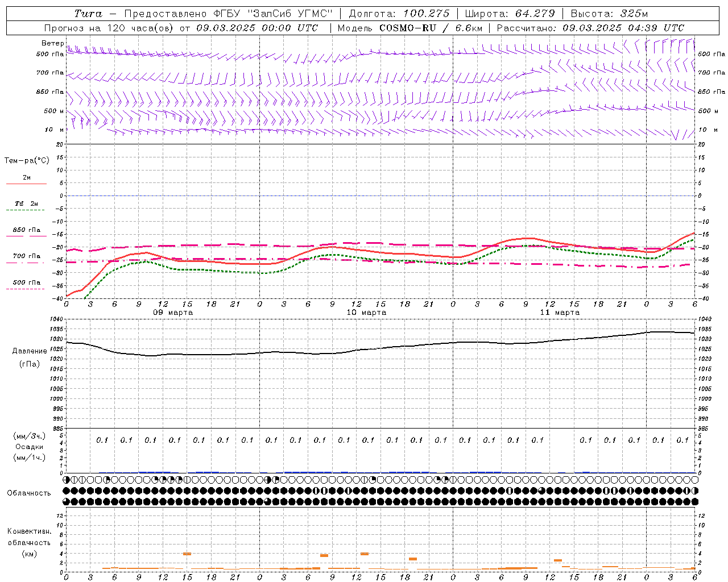Click the "10 марта" date label
The height and width of the screenshot is (582, 728).
click(366, 313)
